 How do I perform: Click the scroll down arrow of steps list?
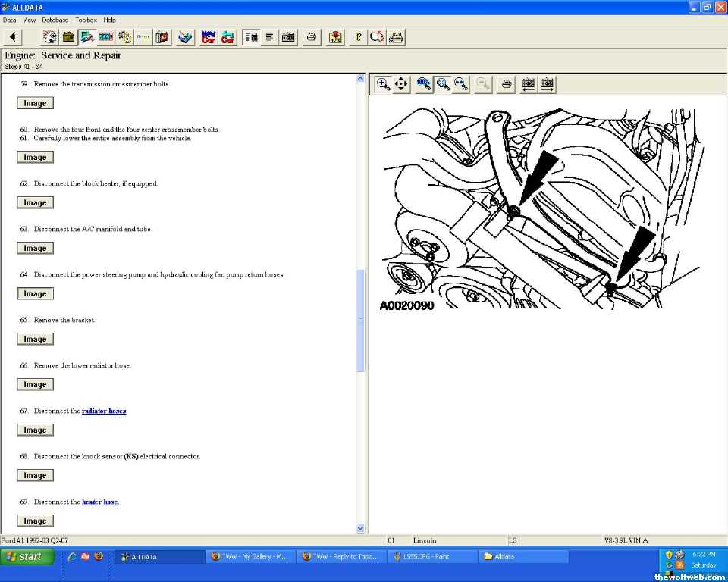point(360,528)
